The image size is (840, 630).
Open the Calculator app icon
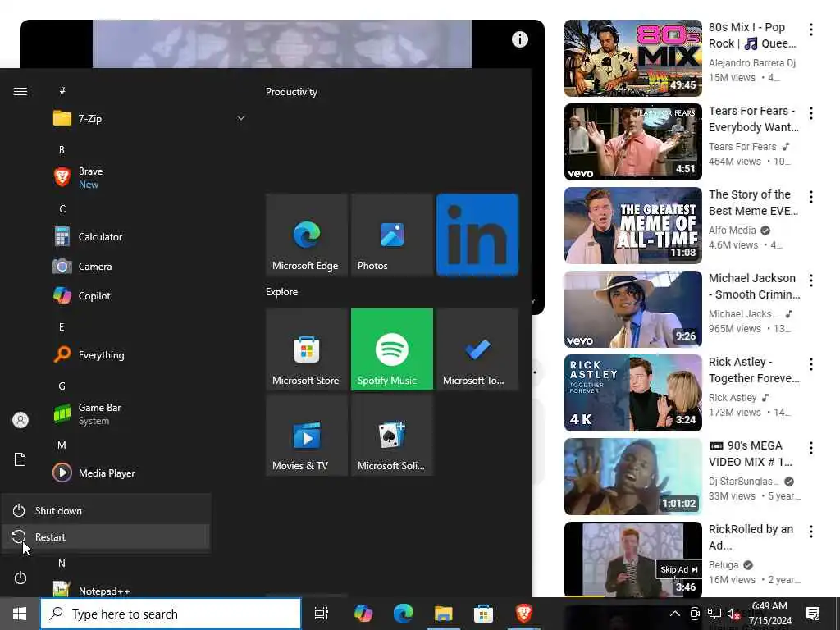(62, 237)
